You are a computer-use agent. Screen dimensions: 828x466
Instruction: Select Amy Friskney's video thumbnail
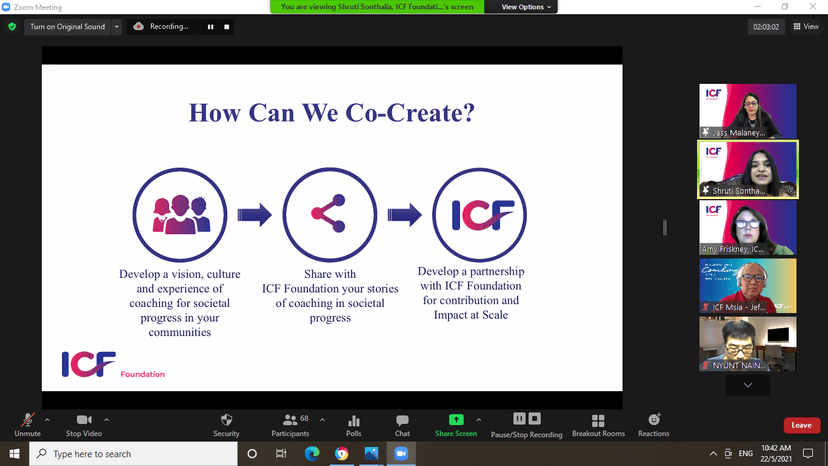tap(748, 227)
